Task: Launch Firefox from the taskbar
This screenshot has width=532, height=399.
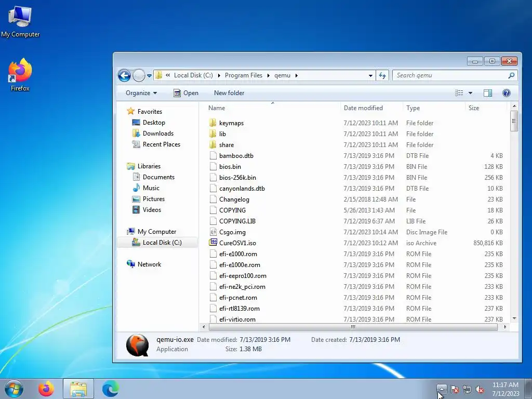Action: (46, 389)
